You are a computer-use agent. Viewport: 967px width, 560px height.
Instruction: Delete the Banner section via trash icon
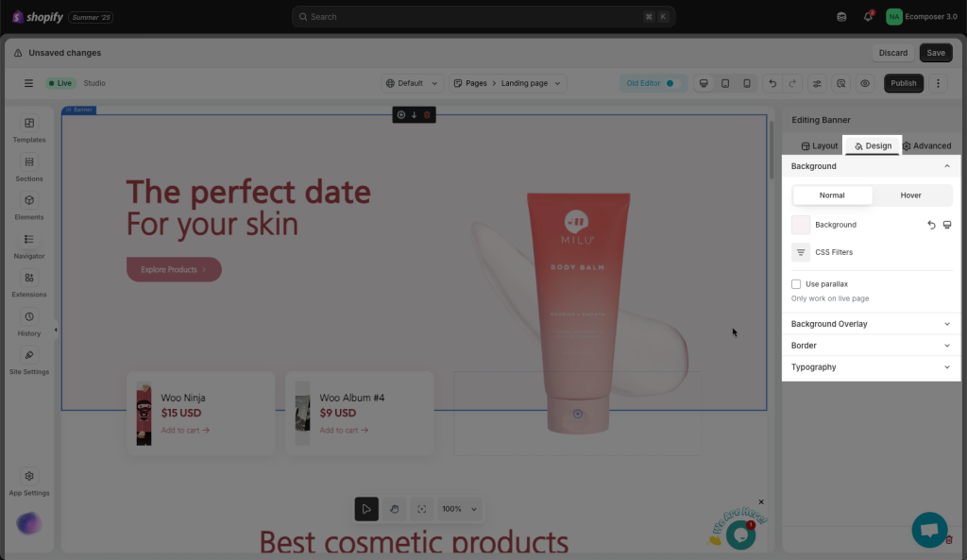point(427,114)
